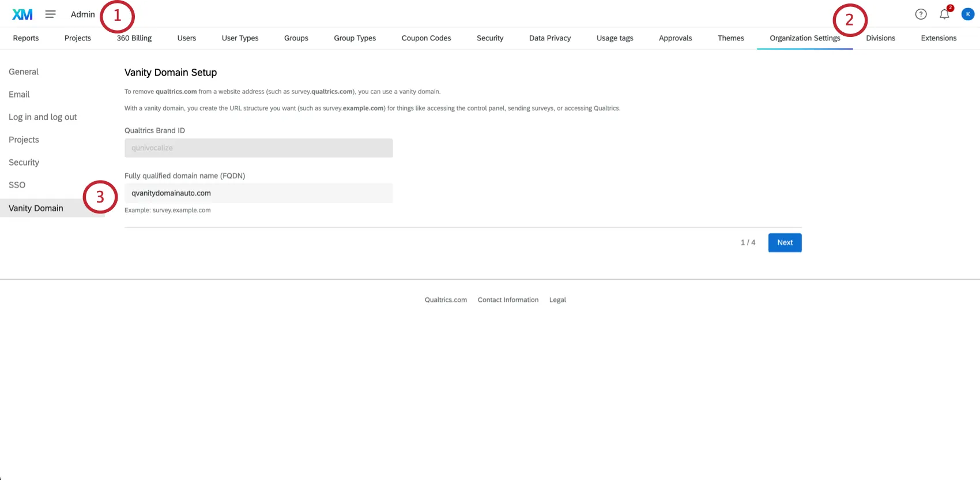The height and width of the screenshot is (480, 980).
Task: Open Security in the settings sidebar
Action: pyautogui.click(x=24, y=162)
